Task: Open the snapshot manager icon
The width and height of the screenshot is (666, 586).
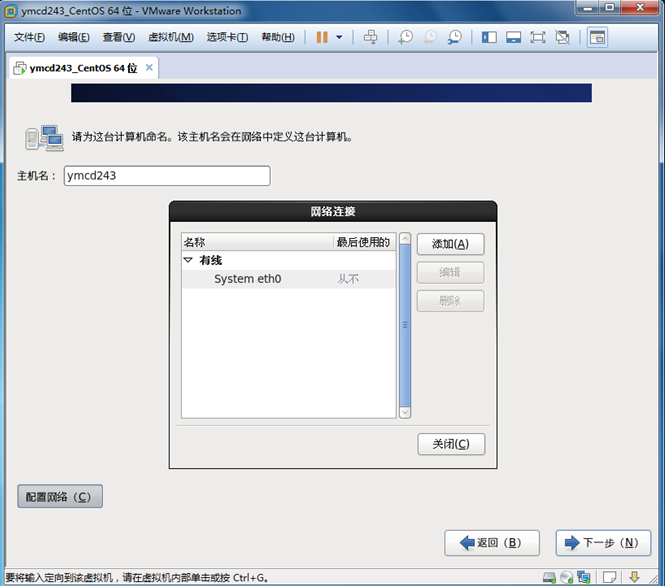Action: click(454, 37)
